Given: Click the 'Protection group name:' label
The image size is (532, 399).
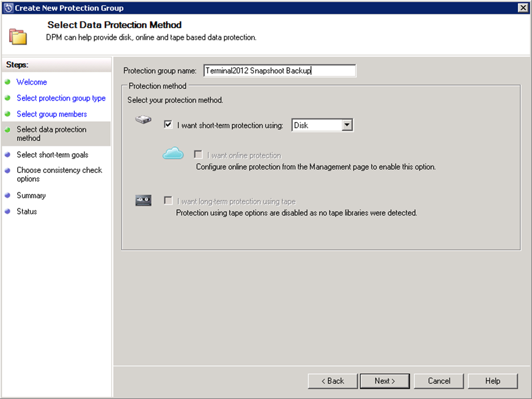Looking at the screenshot, I should point(160,70).
